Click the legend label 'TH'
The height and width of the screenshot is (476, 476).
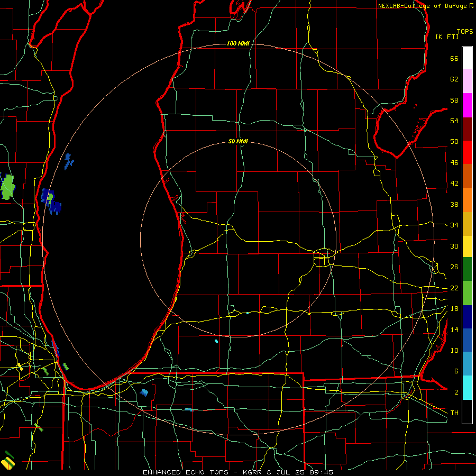[454, 413]
